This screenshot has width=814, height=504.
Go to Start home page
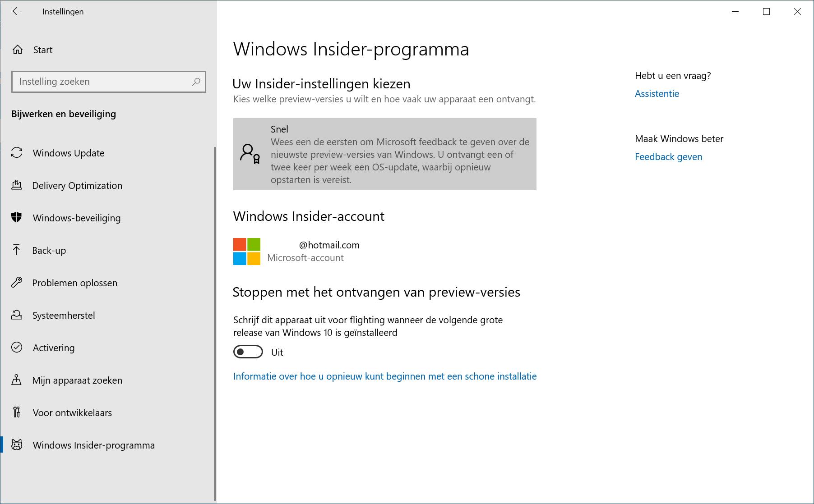tap(107, 50)
